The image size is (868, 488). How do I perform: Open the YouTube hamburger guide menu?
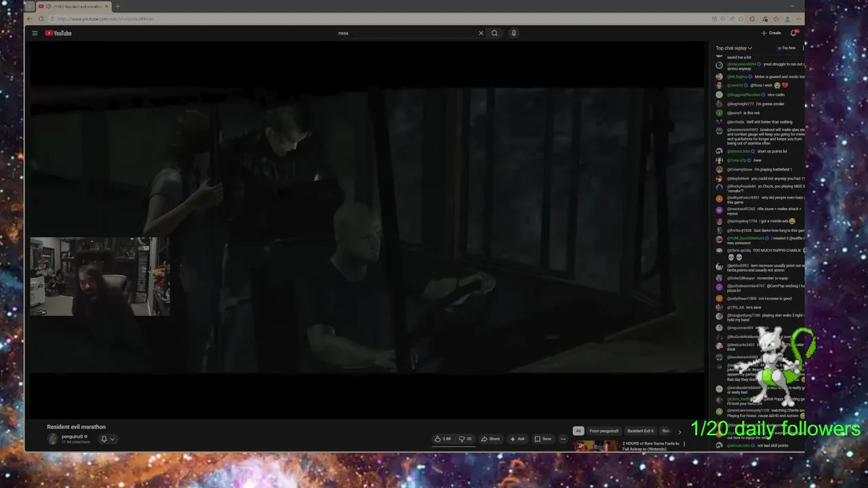click(35, 33)
